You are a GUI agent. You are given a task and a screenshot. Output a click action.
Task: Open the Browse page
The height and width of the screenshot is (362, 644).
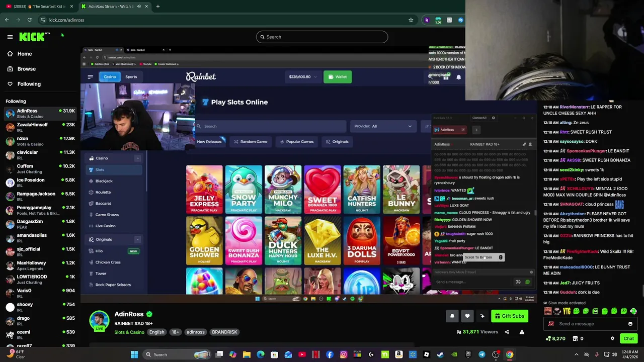pyautogui.click(x=21, y=69)
